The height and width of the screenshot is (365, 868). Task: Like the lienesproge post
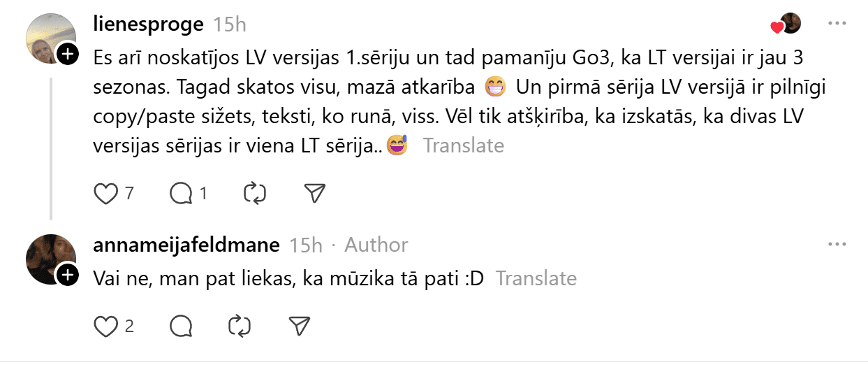[105, 193]
